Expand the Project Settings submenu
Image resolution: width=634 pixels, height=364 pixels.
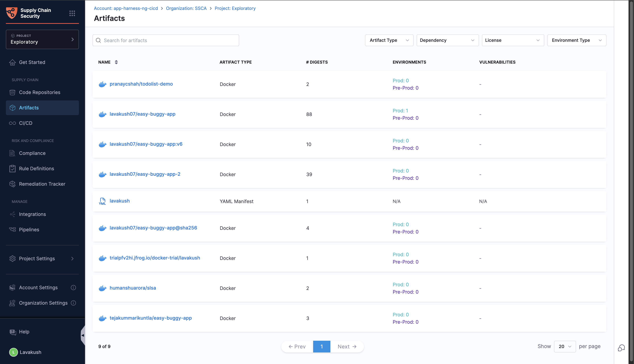72,258
